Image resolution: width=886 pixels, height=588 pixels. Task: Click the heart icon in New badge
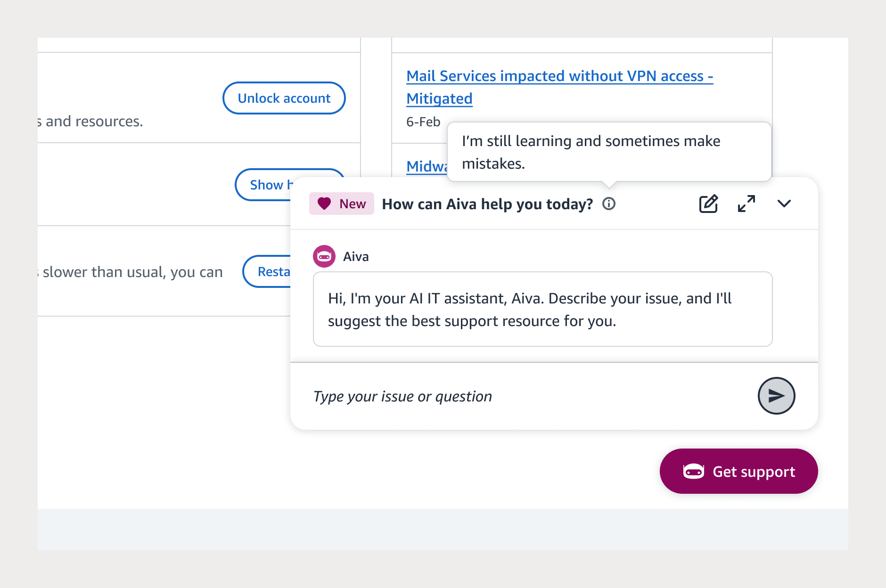point(324,204)
